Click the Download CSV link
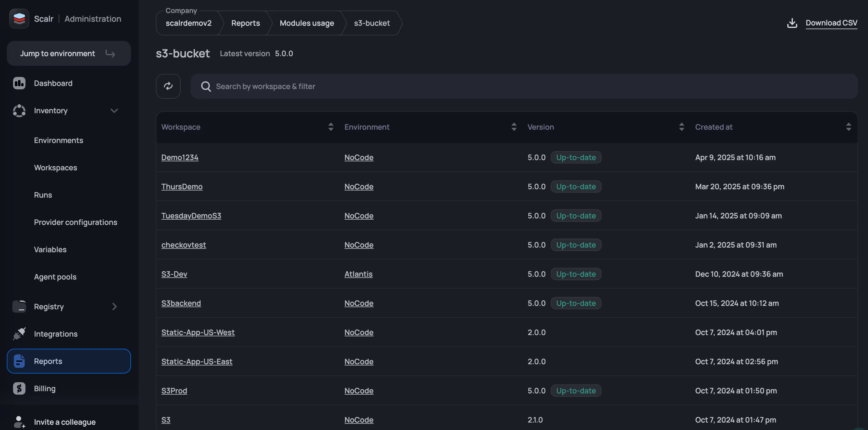868x430 pixels. coord(831,23)
